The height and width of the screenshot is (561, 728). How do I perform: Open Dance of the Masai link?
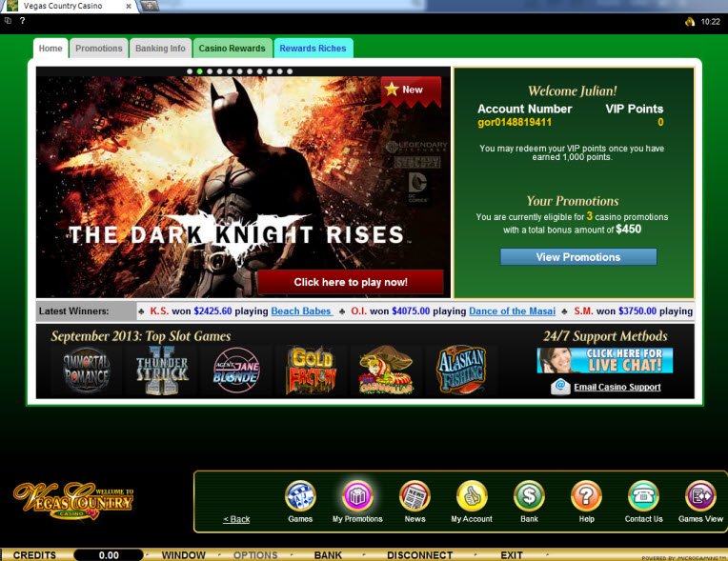point(512,311)
